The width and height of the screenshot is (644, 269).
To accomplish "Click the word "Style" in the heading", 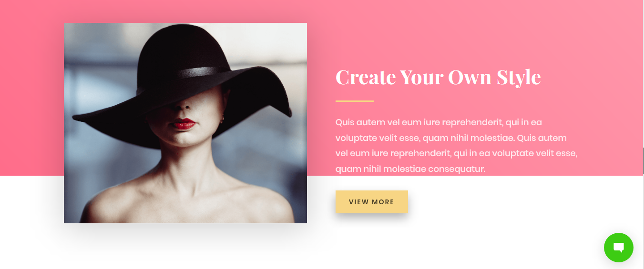I will pos(519,77).
